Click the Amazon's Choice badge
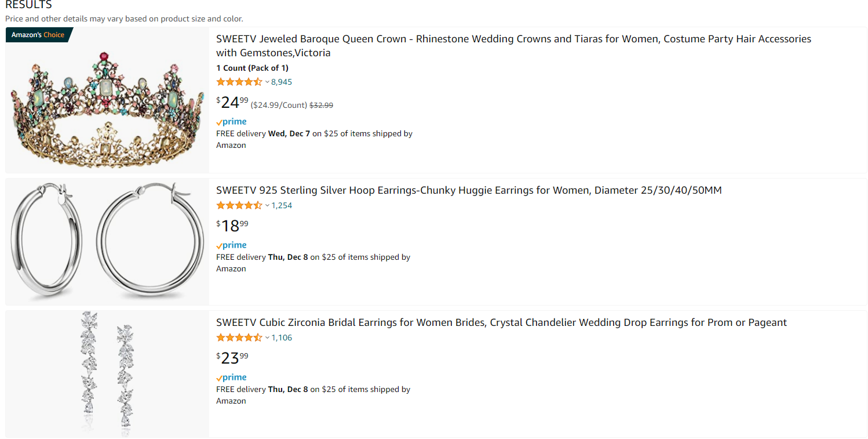The image size is (868, 439). point(39,35)
